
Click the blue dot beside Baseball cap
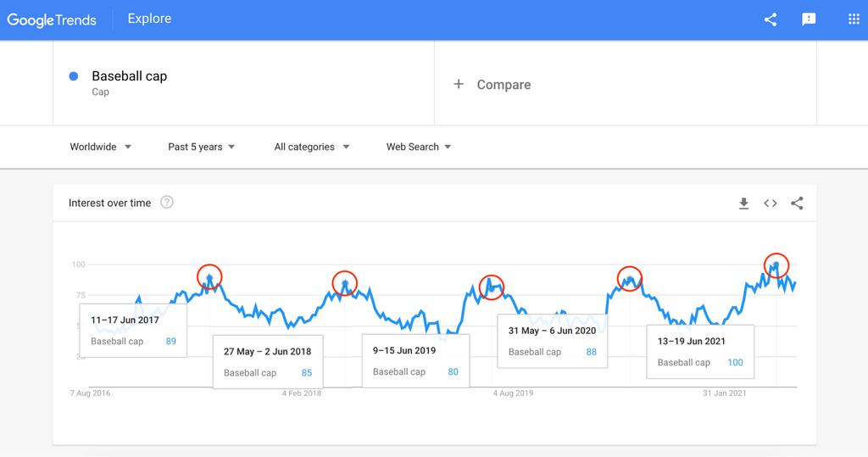(x=74, y=76)
